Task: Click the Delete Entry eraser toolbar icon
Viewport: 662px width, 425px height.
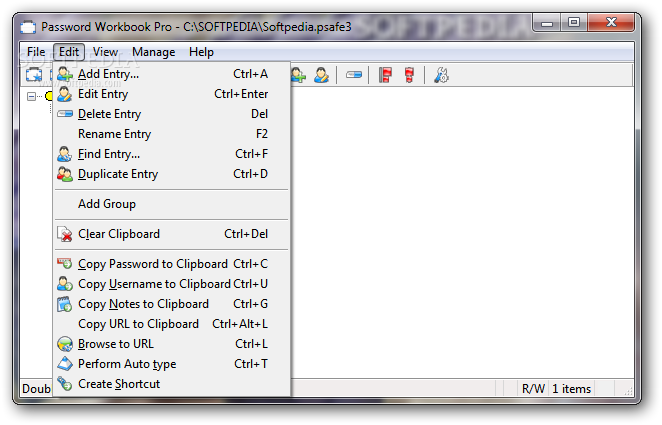Action: (354, 76)
